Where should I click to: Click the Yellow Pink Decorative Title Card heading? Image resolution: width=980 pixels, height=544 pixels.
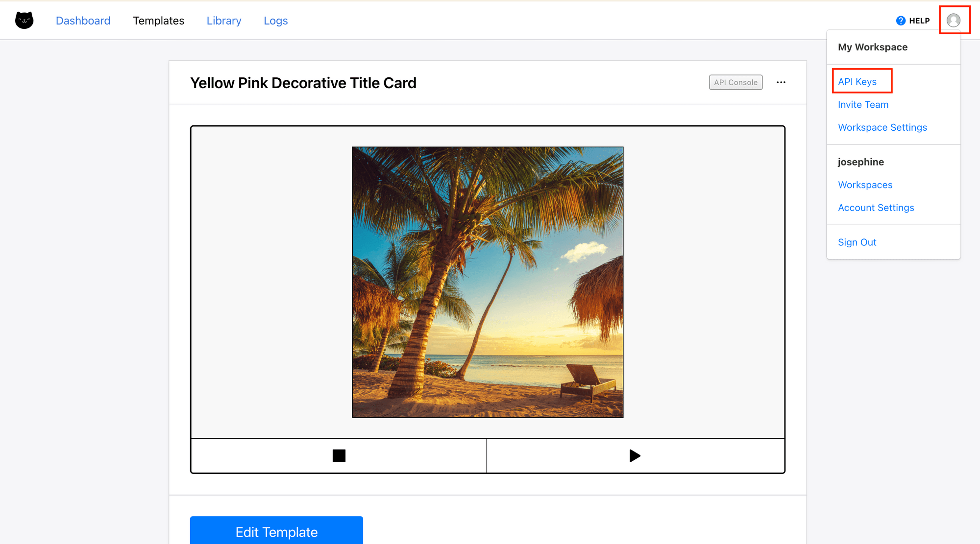coord(303,83)
